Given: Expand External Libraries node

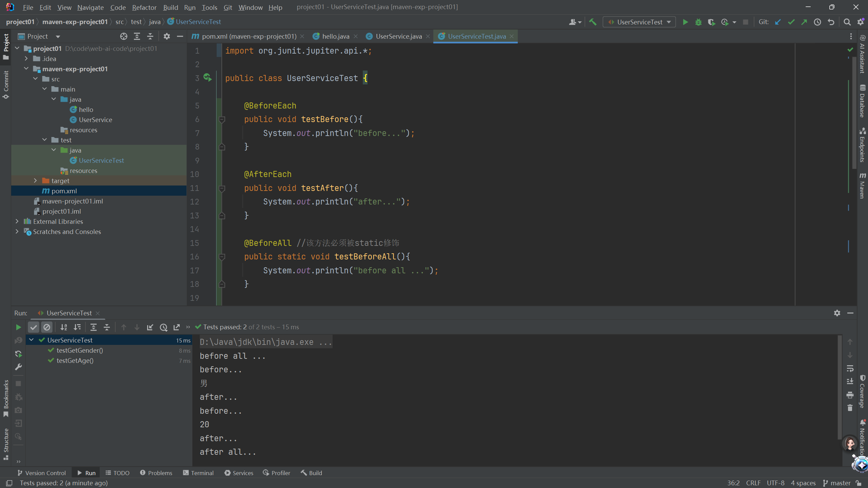Looking at the screenshot, I should [x=17, y=221].
